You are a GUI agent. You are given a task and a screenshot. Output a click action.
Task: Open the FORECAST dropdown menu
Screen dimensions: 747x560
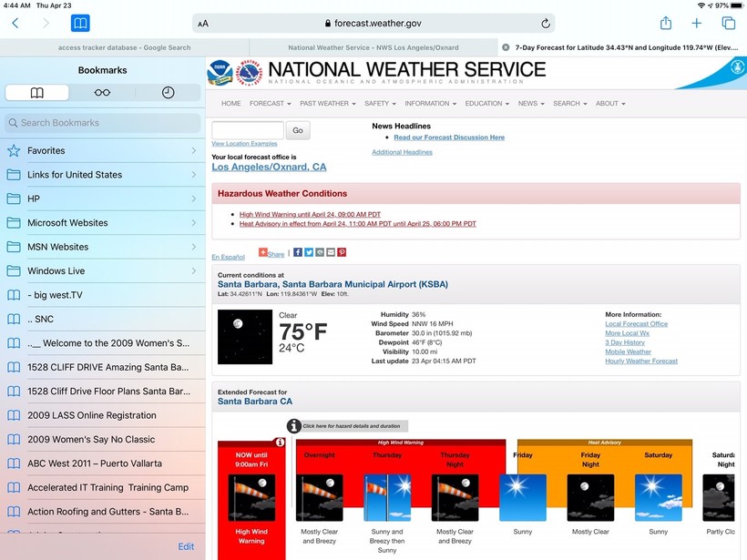[x=271, y=103]
